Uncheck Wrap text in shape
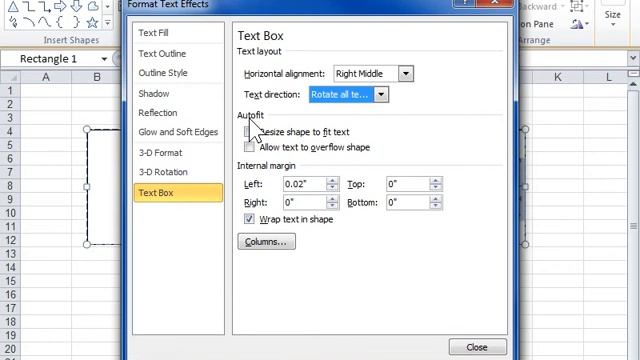This screenshot has height=360, width=640. point(249,219)
